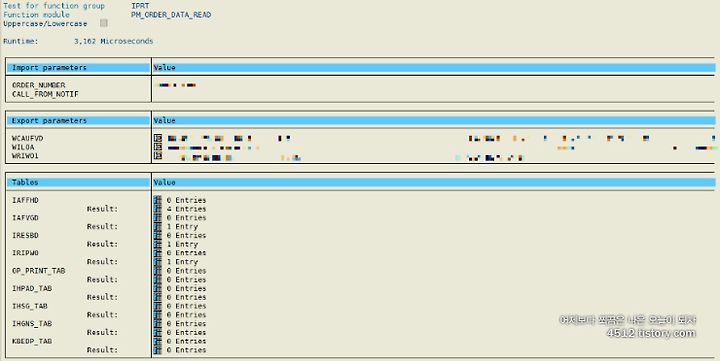Click the KBEDP_TAB table name
The width and height of the screenshot is (720, 361).
tap(32, 341)
